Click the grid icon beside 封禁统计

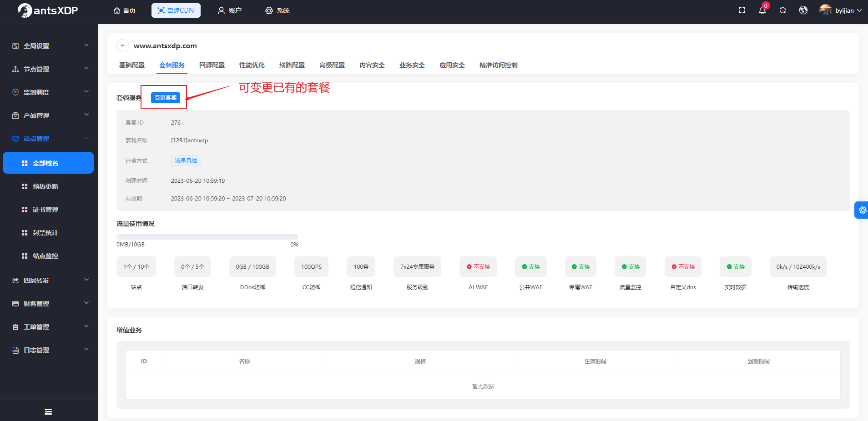point(25,233)
